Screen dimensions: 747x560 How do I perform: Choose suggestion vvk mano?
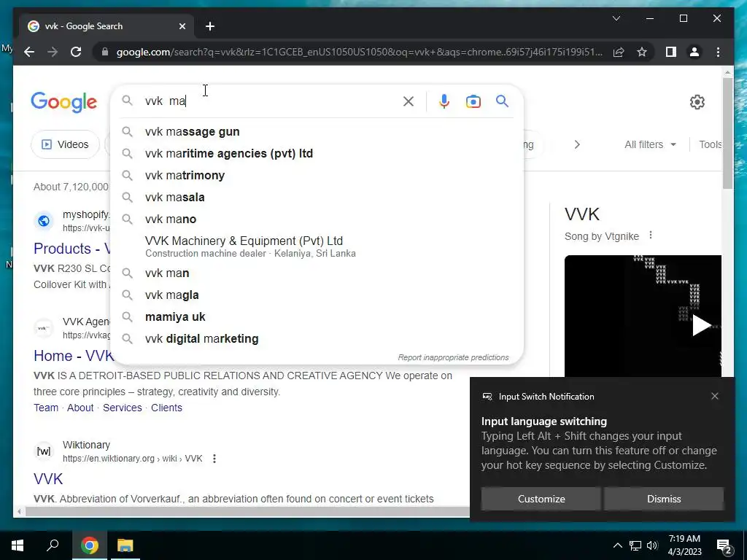[317, 219]
